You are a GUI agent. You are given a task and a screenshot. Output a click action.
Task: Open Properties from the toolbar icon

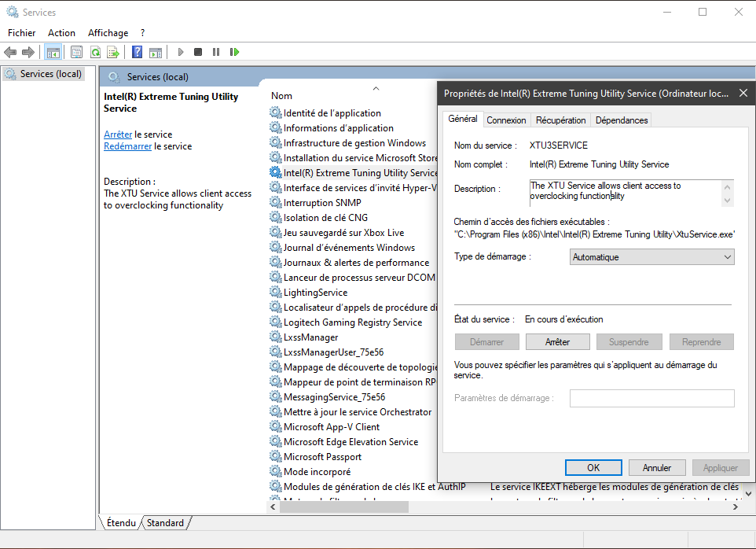(x=76, y=52)
